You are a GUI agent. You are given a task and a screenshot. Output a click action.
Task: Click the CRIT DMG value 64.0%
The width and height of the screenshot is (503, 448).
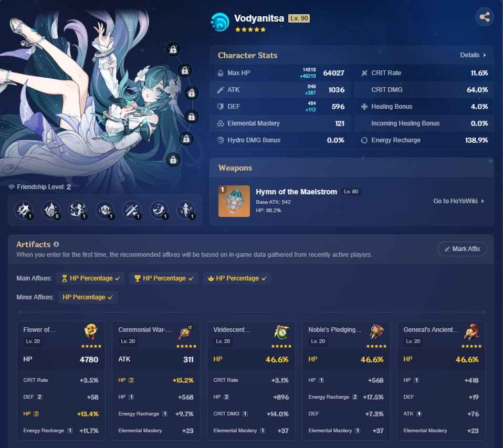pyautogui.click(x=477, y=90)
